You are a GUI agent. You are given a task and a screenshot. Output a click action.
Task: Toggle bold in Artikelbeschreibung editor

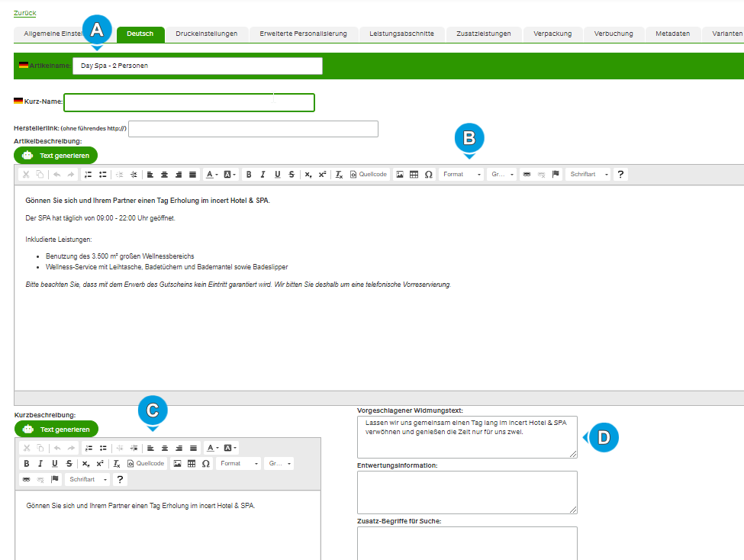(249, 175)
